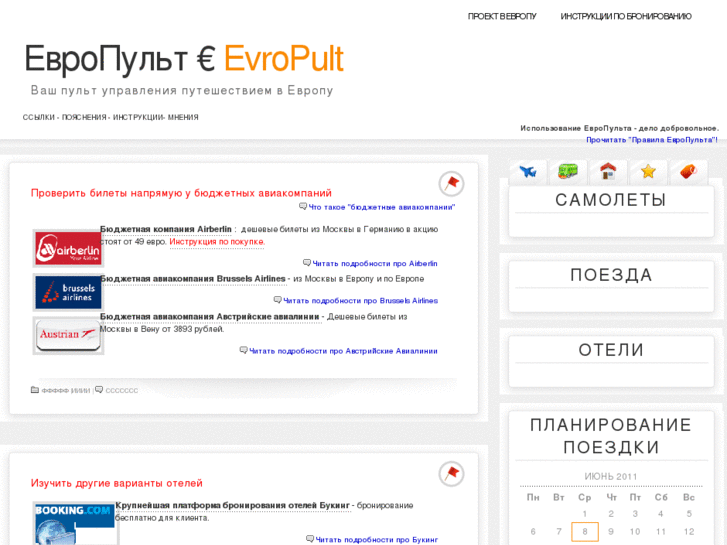
Task: Open the Austrian airlines logo image
Action: [x=68, y=335]
